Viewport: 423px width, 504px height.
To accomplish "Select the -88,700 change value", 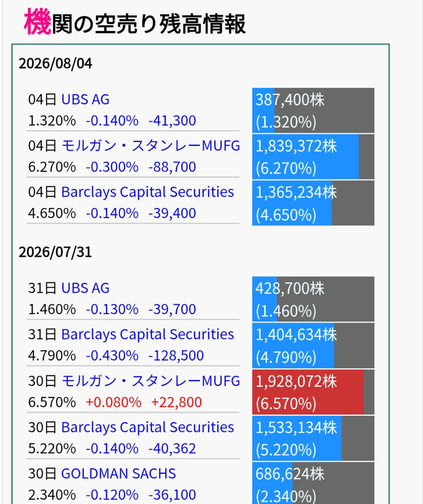I will (x=172, y=167).
